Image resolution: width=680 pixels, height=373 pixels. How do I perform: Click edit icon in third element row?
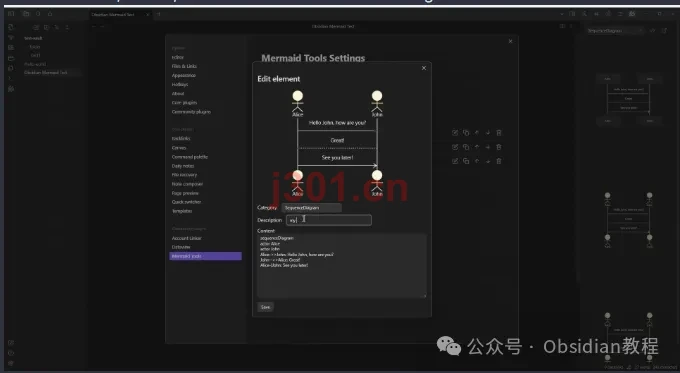(x=455, y=161)
